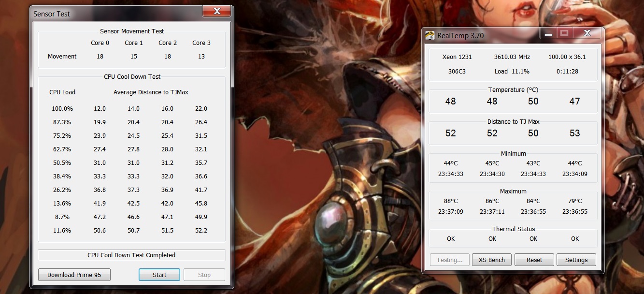Click the RealTemp 3.70 title text
This screenshot has height=294, width=644.
(x=460, y=35)
